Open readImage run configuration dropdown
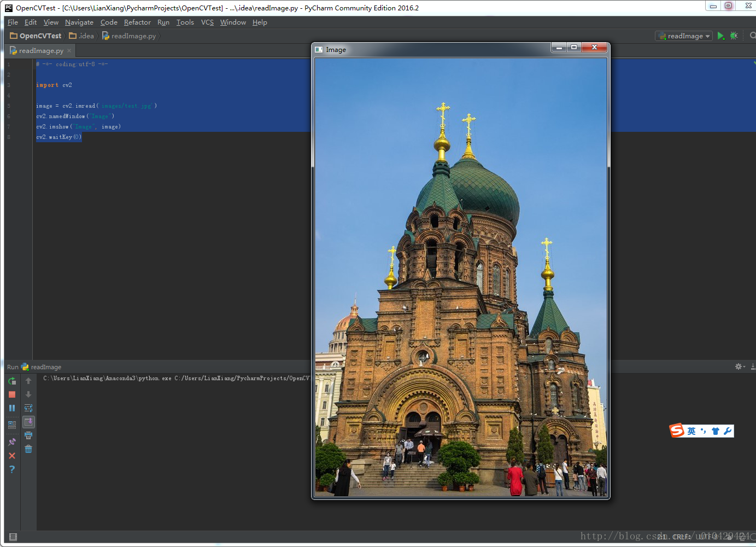The width and height of the screenshot is (756, 547). tap(684, 36)
